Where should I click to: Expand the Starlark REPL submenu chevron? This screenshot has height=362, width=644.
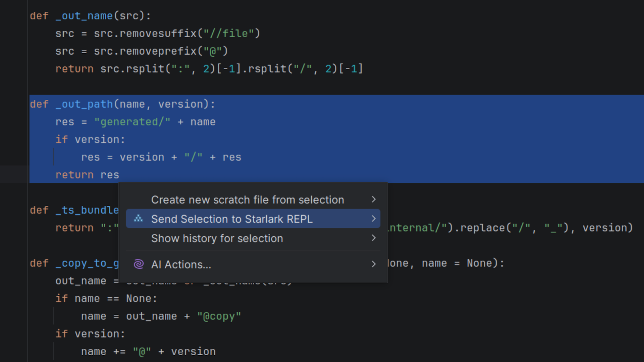click(374, 219)
